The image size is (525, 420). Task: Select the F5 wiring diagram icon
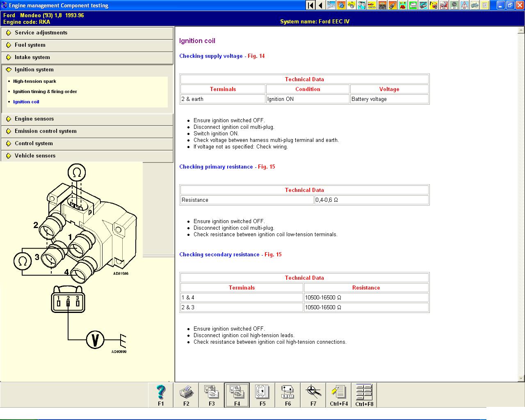click(x=262, y=395)
